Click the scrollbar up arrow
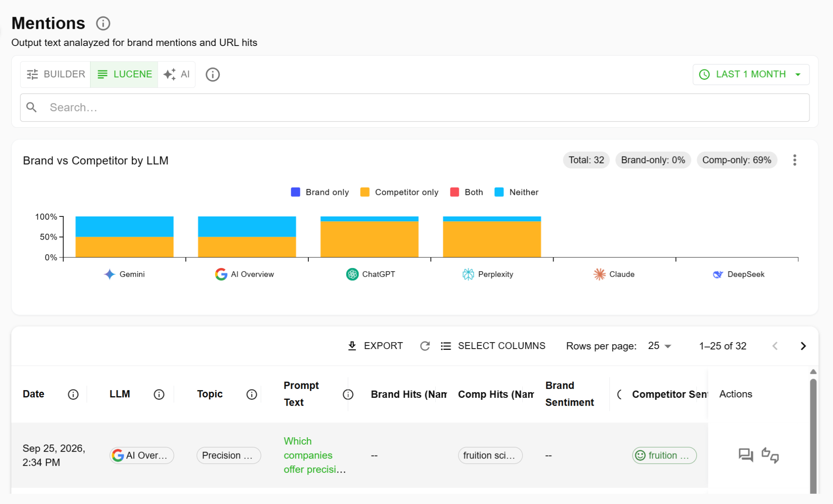 coord(813,371)
